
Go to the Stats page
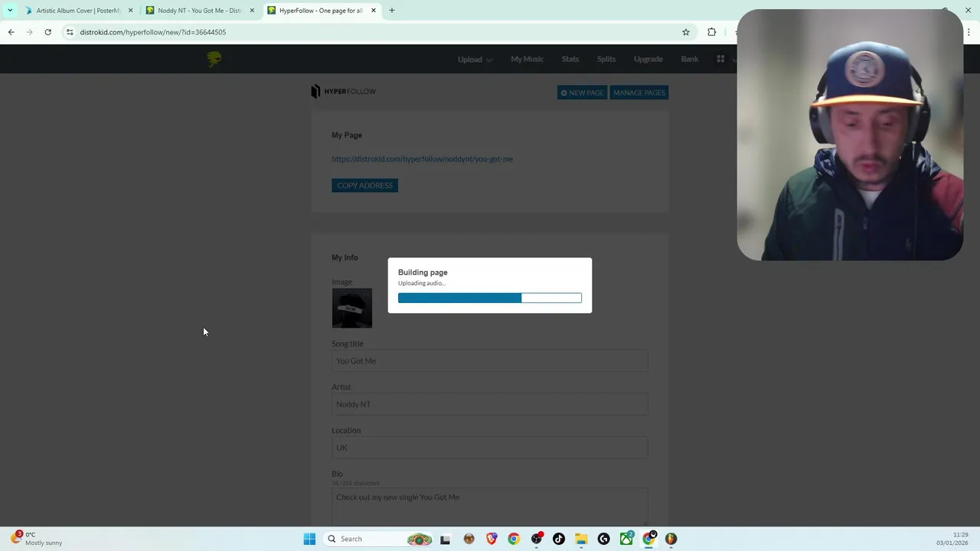coord(570,59)
